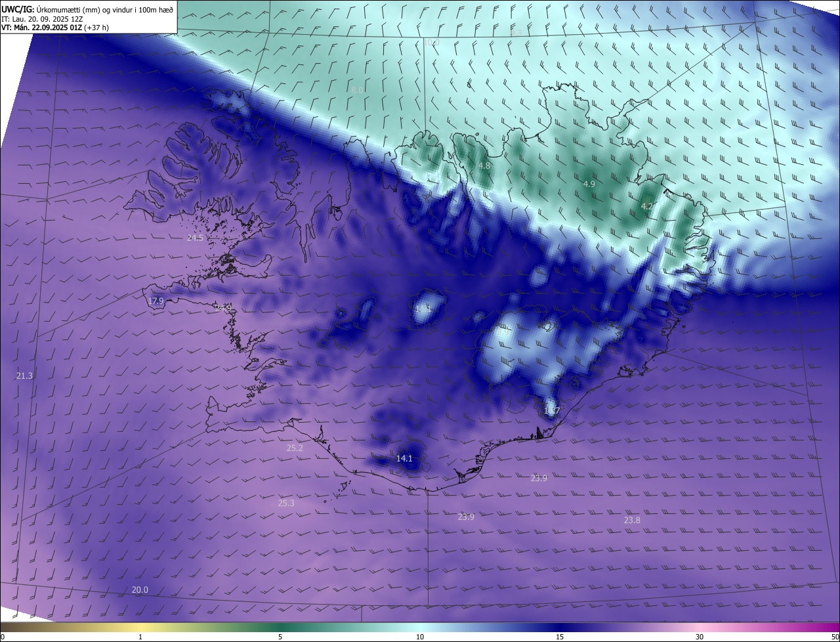Viewport: 840px width, 642px height.
Task: Click the 8.0 value label
Action: (357, 90)
